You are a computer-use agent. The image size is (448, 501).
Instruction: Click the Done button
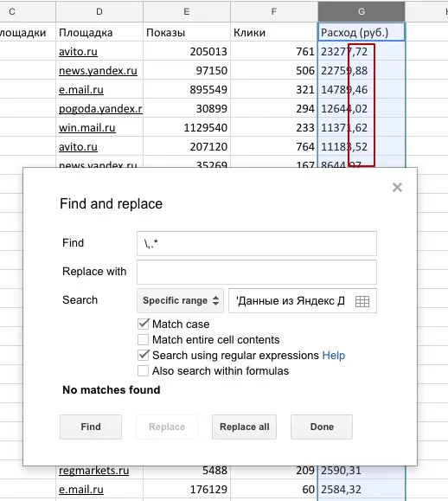click(x=322, y=427)
